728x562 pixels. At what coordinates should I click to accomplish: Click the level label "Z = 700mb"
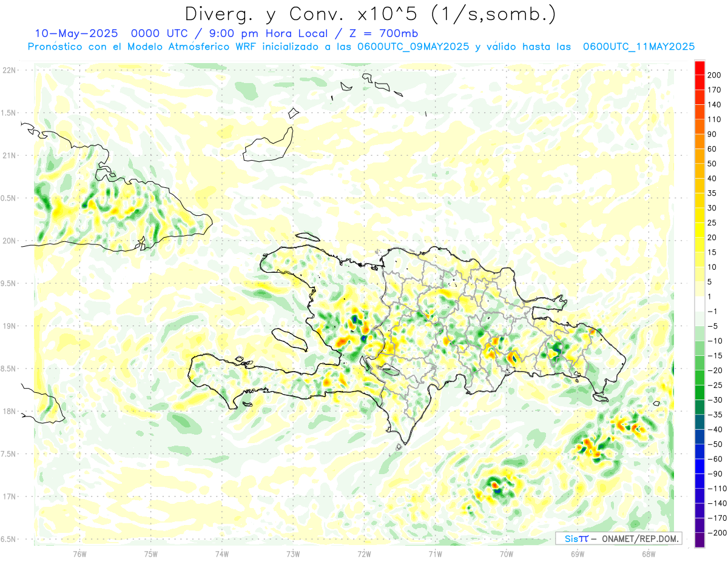click(x=382, y=33)
